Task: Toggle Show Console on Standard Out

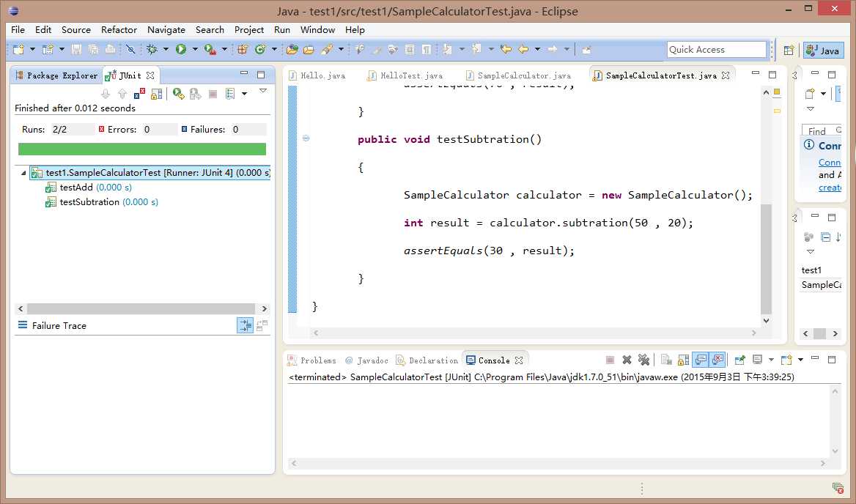Action: tap(701, 360)
